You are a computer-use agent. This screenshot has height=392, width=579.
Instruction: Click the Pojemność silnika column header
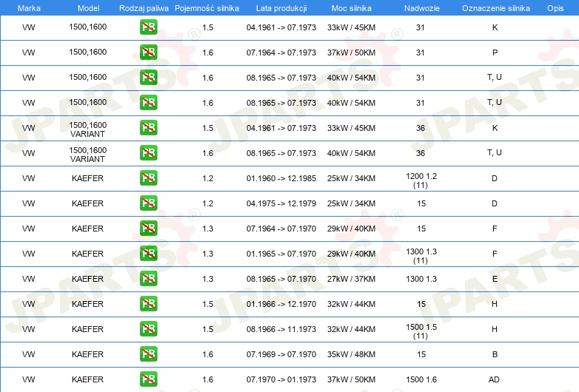pyautogui.click(x=207, y=7)
